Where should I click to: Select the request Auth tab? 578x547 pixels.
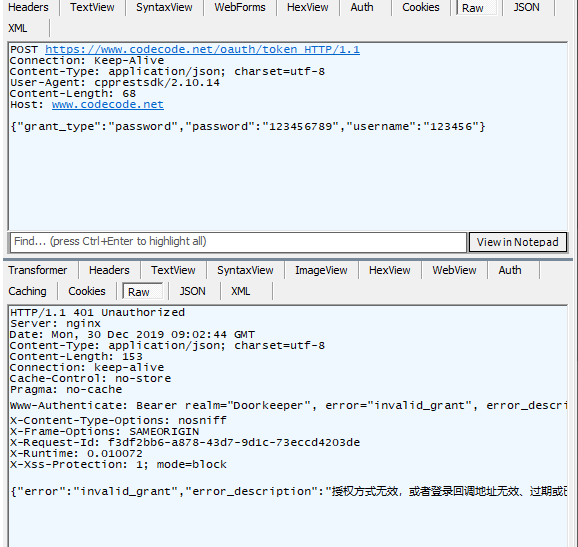pyautogui.click(x=362, y=7)
